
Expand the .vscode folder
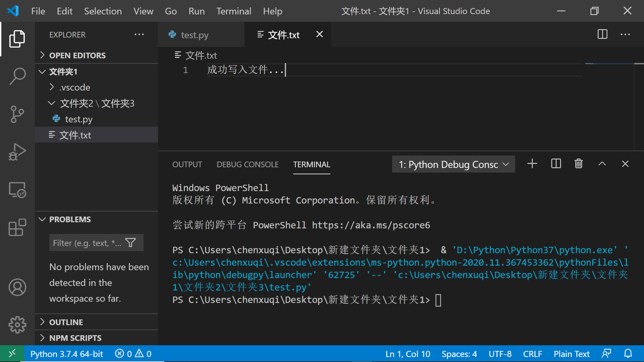(74, 87)
